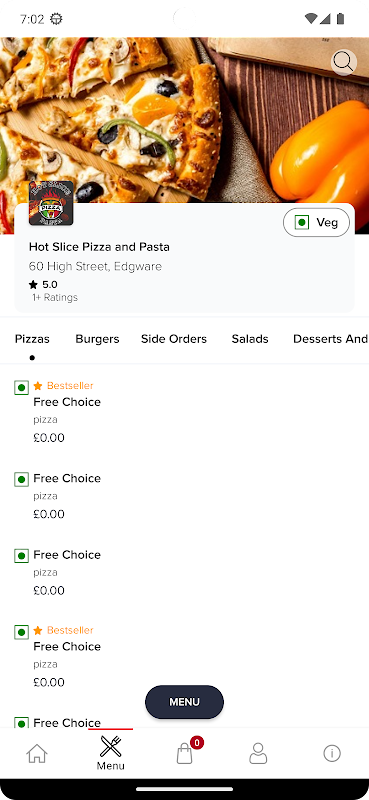
Task: Click the star rating 5.0
Action: click(43, 285)
